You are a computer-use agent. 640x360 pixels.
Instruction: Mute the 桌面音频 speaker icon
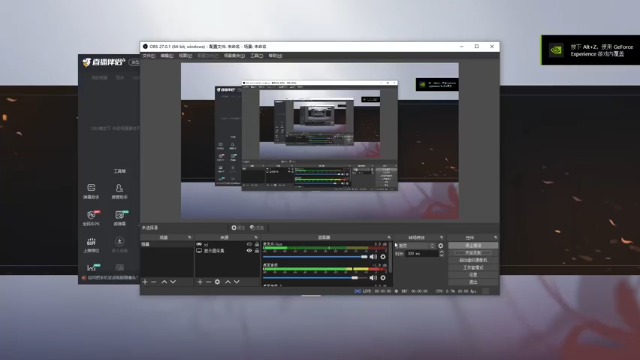point(373,278)
